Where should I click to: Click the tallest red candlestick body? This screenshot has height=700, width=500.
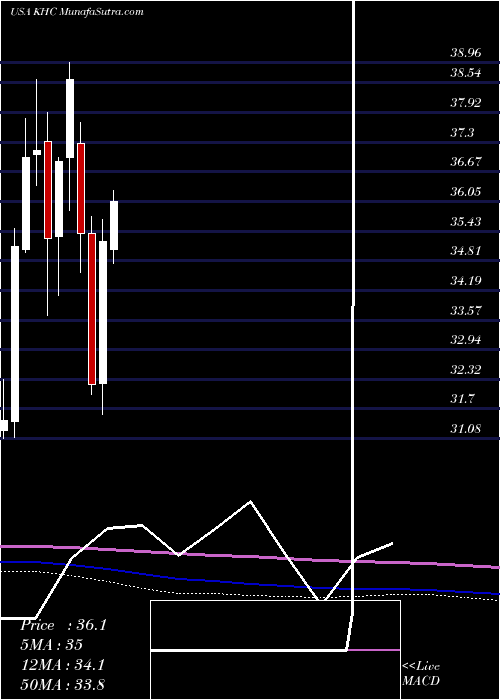[92, 308]
